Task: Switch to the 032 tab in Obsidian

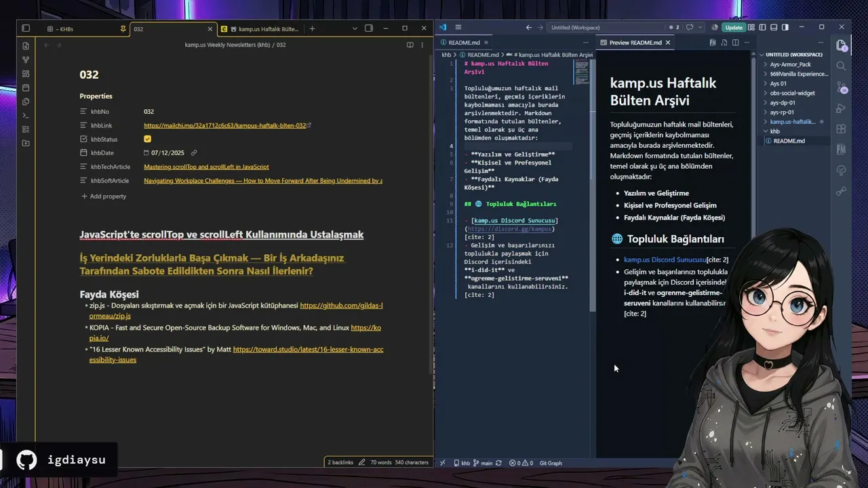Action: click(172, 29)
